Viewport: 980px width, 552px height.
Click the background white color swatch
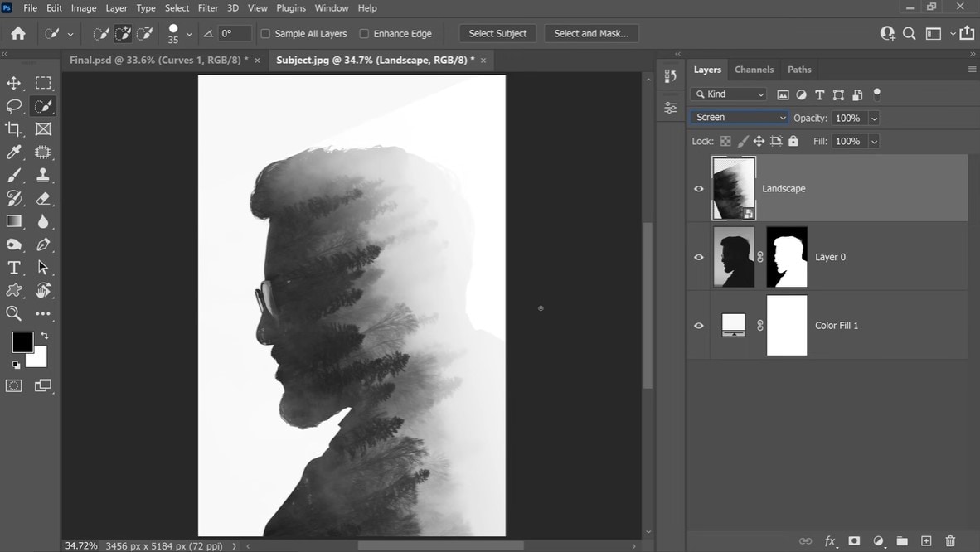(x=39, y=359)
